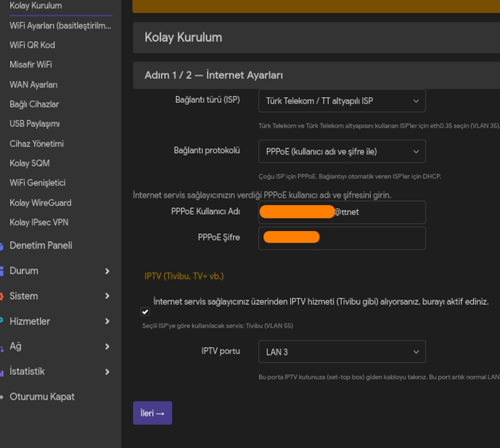Toggle the IPTV service checkbox
Screen dimensions: 500x448
click(x=145, y=312)
